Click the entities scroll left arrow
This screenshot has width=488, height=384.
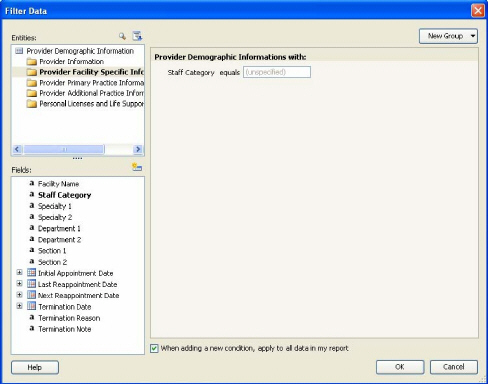(17, 149)
